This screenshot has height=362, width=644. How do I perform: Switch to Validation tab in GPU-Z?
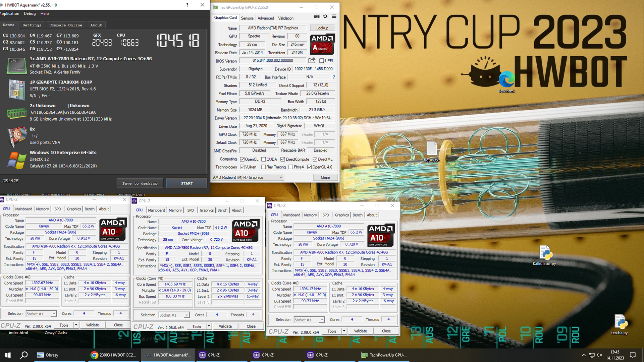[x=286, y=18]
